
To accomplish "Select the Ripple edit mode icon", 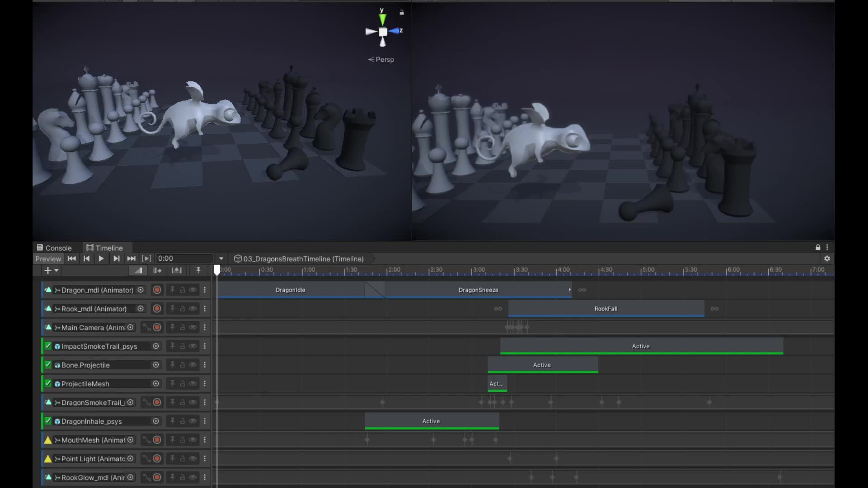I will point(157,270).
